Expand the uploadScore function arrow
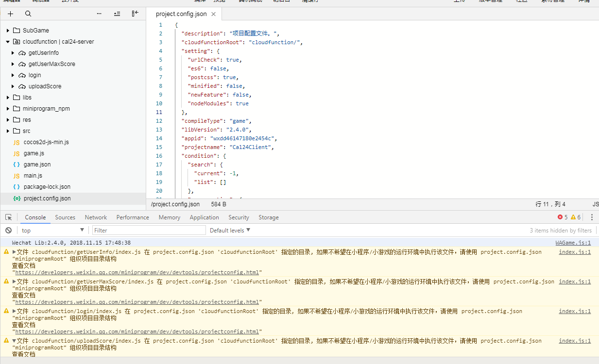This screenshot has width=599, height=364. [x=13, y=86]
